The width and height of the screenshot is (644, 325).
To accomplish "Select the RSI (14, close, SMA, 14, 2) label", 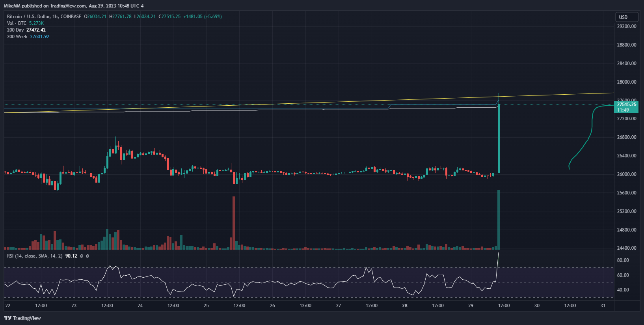I will coord(35,256).
